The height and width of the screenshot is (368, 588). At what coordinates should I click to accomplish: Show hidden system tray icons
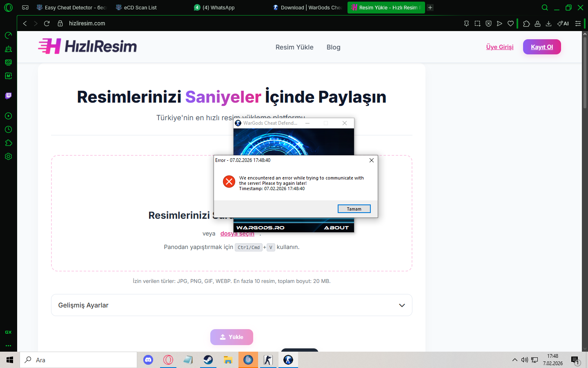pos(514,360)
